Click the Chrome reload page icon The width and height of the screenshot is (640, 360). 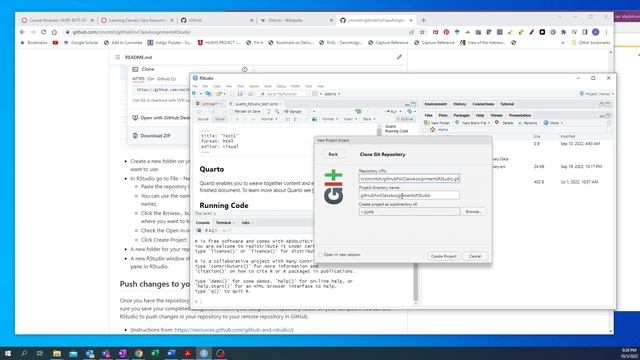point(44,32)
